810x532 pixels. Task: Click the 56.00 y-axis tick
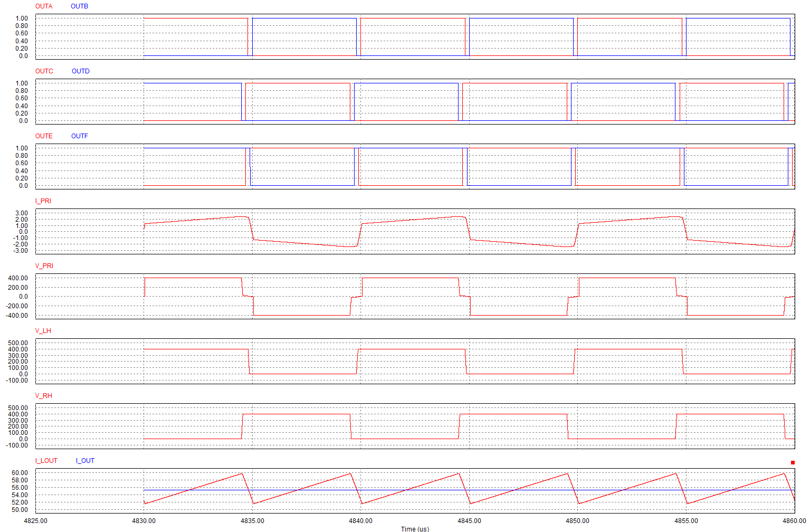(x=20, y=488)
